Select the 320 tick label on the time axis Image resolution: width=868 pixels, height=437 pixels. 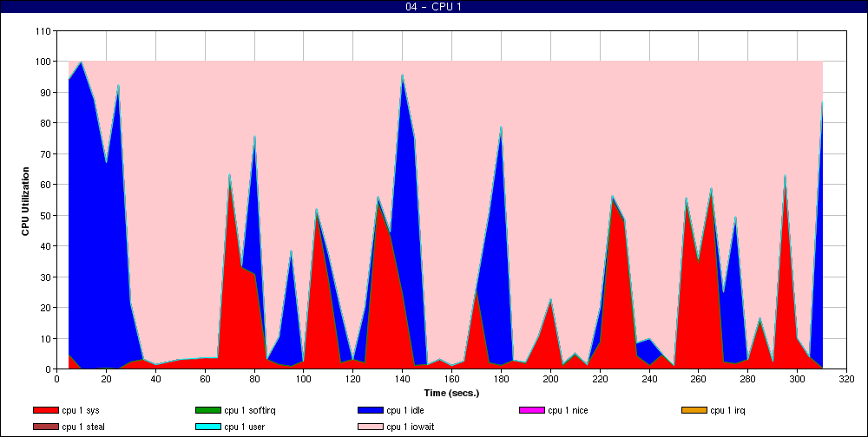[x=846, y=379]
